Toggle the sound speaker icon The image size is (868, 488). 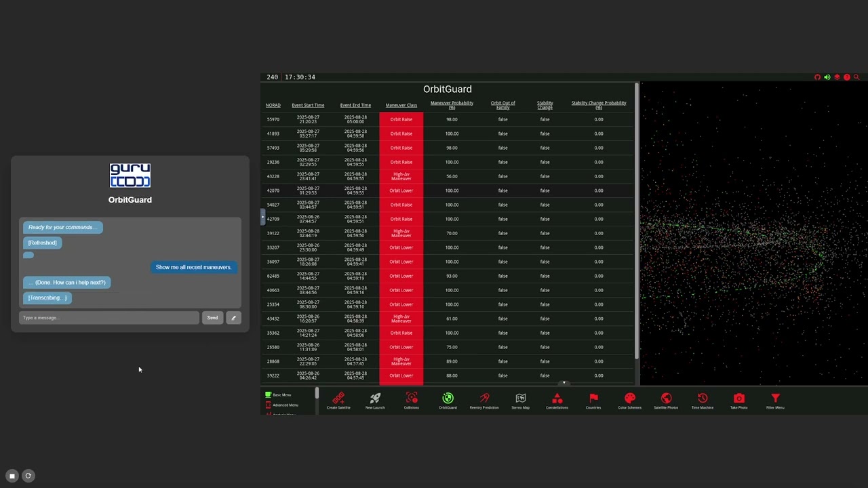point(827,77)
